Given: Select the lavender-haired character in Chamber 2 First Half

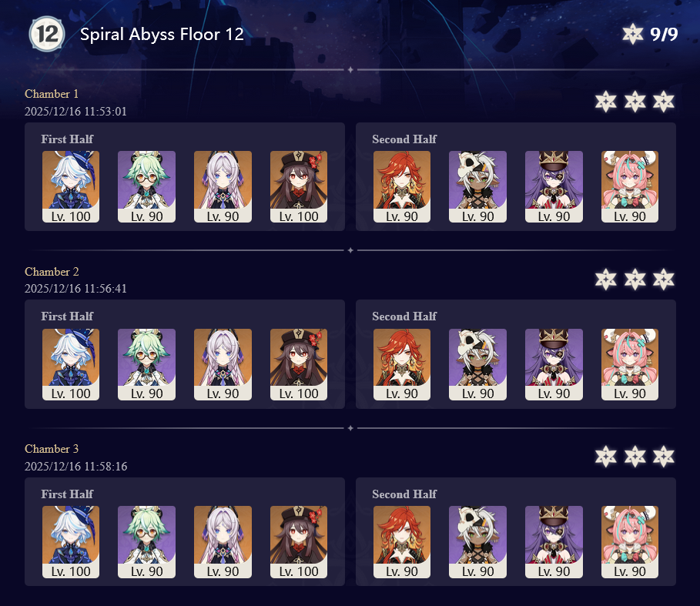Looking at the screenshot, I should (223, 364).
